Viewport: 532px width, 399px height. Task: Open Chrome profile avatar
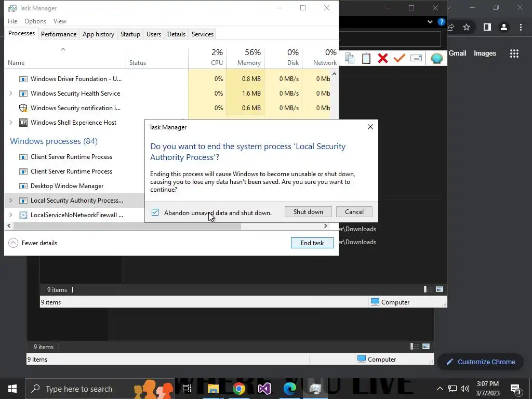point(504,27)
